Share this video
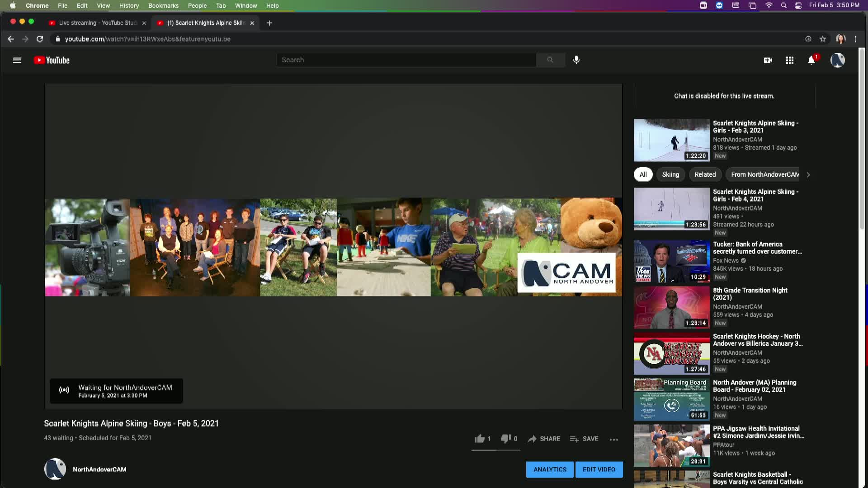Image resolution: width=868 pixels, height=488 pixels. (x=544, y=439)
